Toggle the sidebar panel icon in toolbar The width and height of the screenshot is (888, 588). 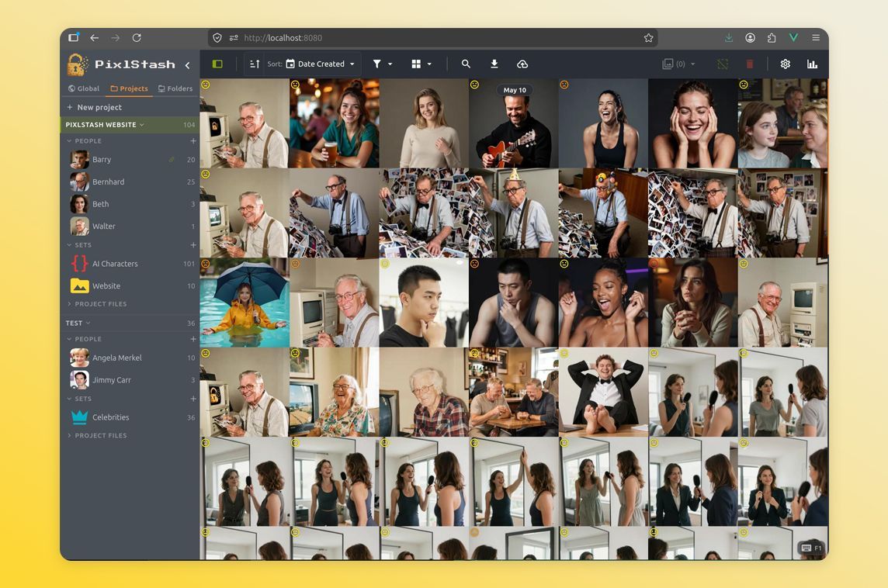(217, 64)
